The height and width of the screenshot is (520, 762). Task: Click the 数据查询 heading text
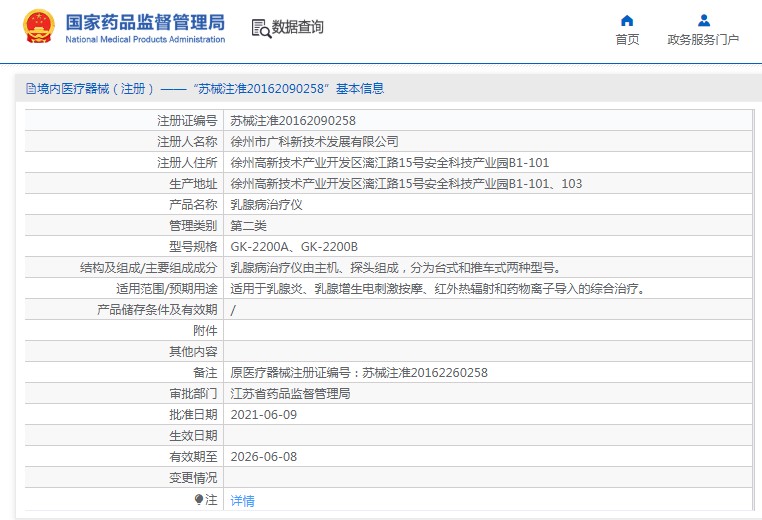coord(297,27)
